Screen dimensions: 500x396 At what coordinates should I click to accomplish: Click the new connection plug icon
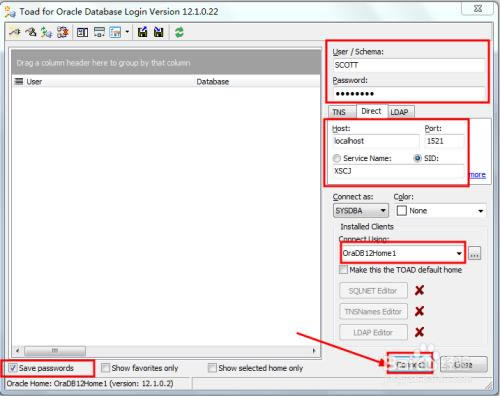(14, 32)
